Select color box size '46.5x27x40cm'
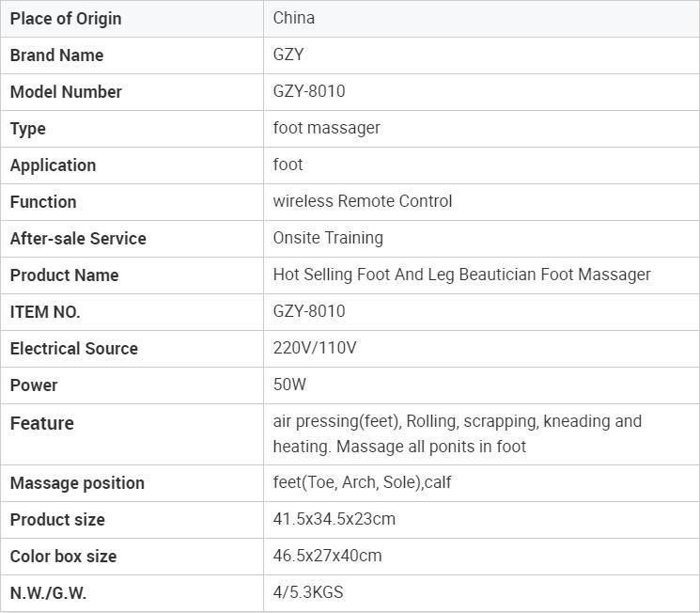 (327, 556)
